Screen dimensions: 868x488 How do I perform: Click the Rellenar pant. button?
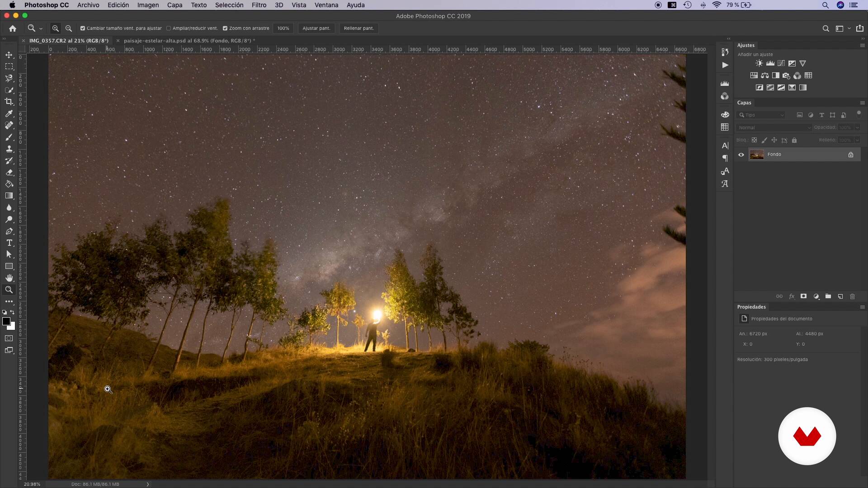359,28
